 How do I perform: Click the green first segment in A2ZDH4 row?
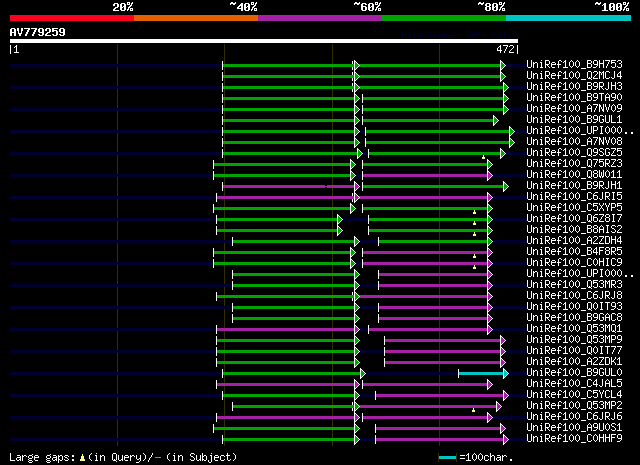point(296,242)
